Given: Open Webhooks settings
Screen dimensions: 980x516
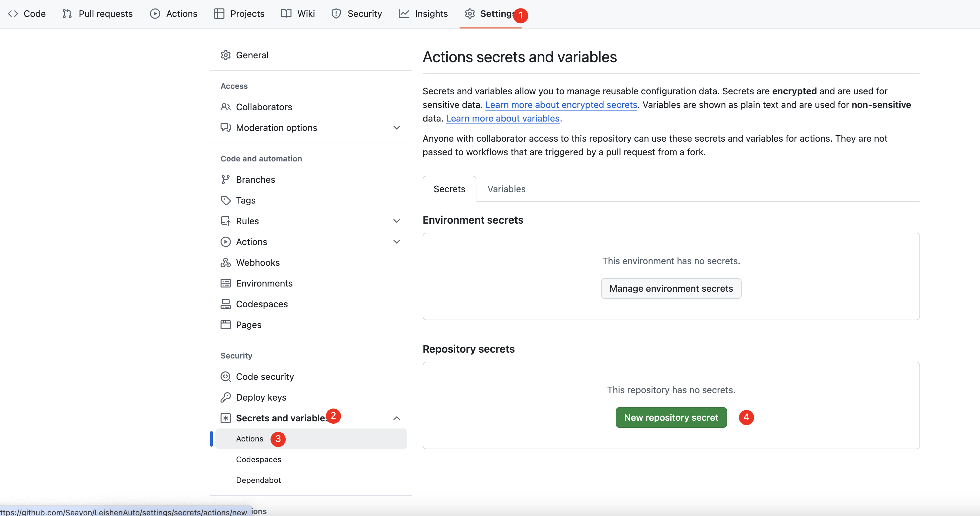Looking at the screenshot, I should (x=311, y=263).
